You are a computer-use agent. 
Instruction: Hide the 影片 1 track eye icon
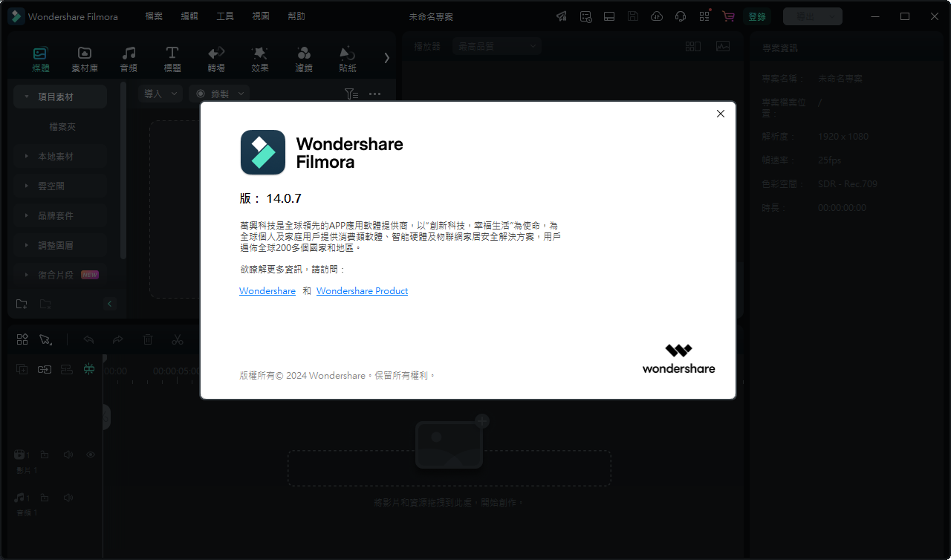(x=91, y=455)
